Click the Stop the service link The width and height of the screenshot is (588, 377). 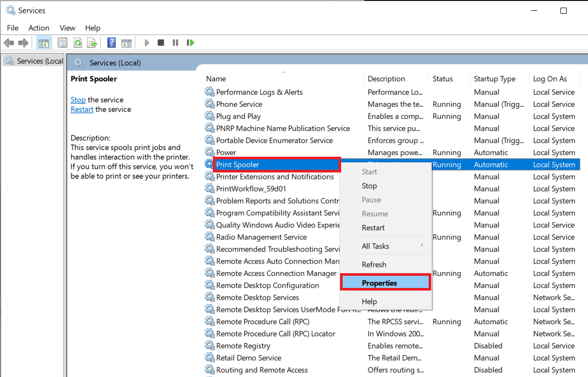pyautogui.click(x=78, y=100)
